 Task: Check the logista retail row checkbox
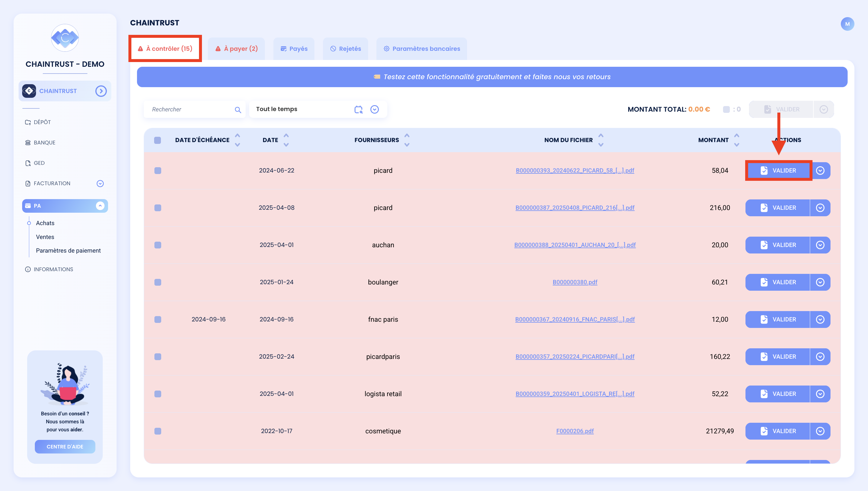[x=158, y=394]
